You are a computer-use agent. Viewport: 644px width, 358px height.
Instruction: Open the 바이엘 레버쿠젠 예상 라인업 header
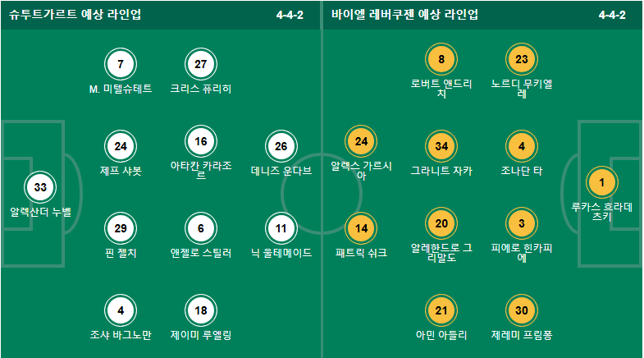click(x=405, y=15)
